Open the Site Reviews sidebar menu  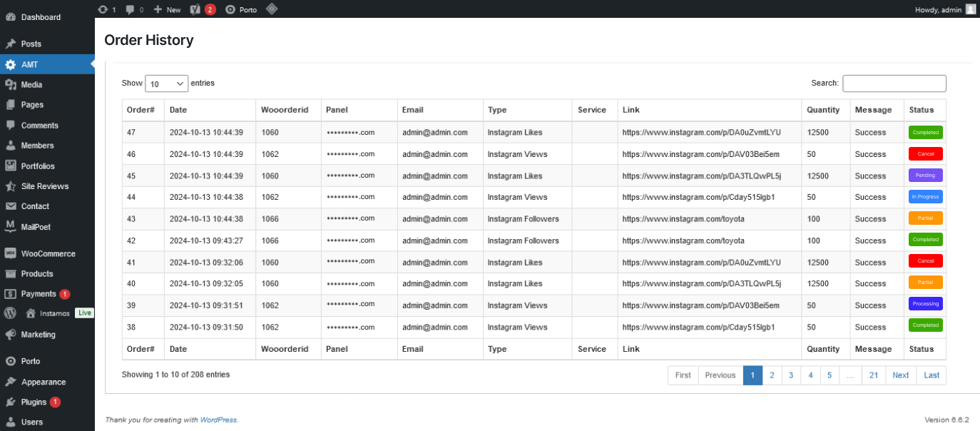[44, 186]
